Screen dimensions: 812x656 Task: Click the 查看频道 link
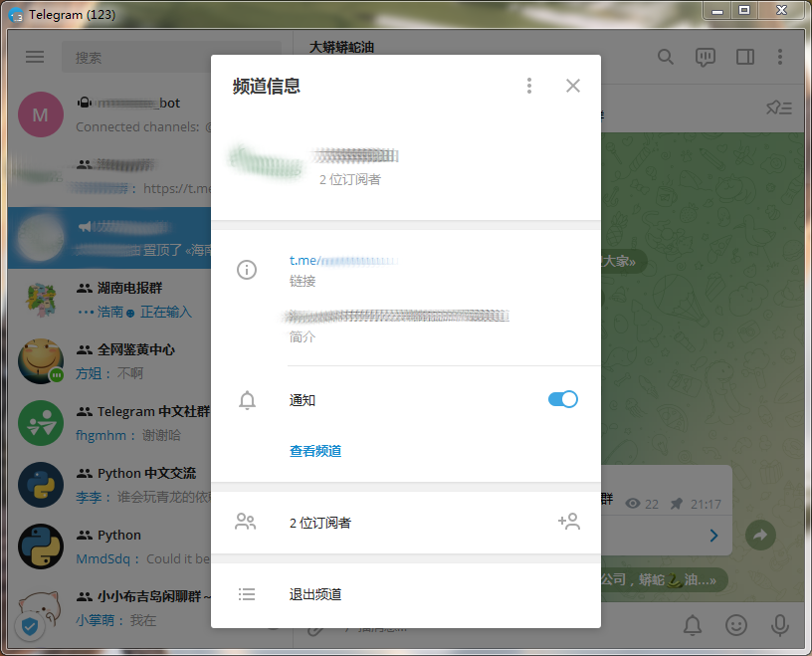pyautogui.click(x=315, y=451)
